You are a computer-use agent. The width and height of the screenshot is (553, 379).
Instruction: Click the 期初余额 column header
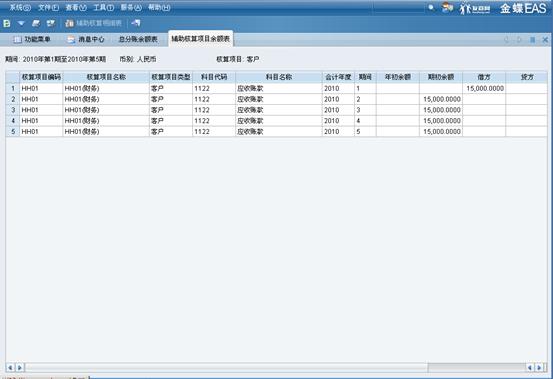click(x=441, y=77)
